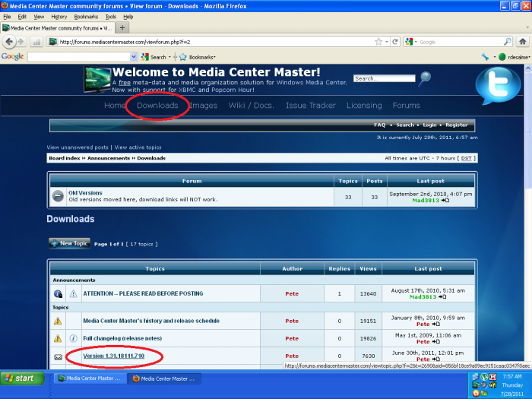Viewport: 532px width, 399px height.
Task: Open last post icon beside August 17th Mad3813
Action: (442, 296)
